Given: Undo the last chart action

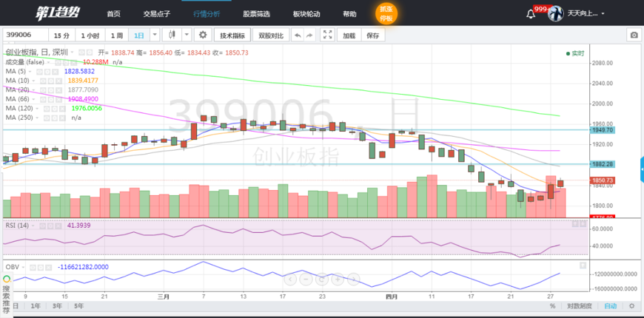Looking at the screenshot, I should (298, 35).
